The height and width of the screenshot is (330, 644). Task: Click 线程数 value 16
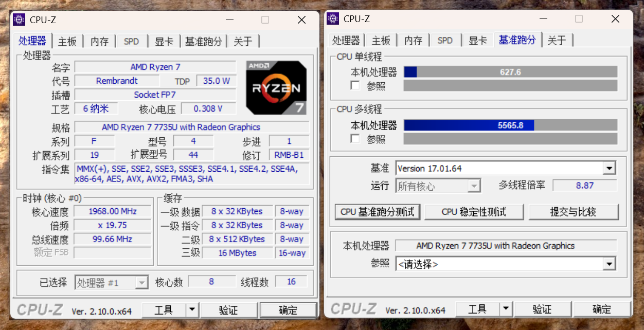pos(292,282)
